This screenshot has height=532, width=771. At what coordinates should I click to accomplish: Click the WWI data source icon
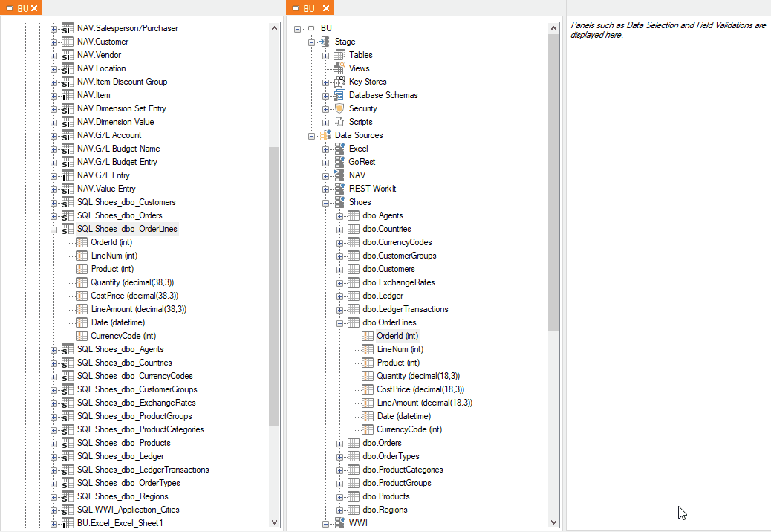coord(339,522)
